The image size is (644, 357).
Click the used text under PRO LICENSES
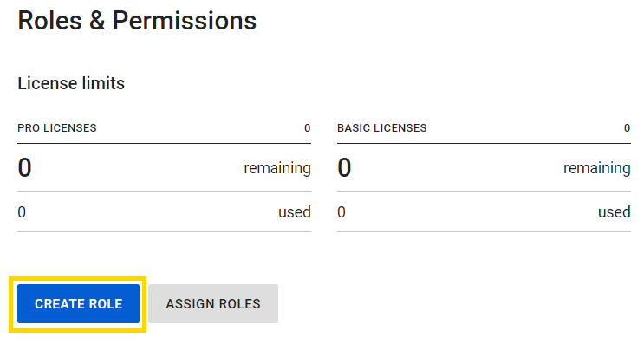(295, 212)
